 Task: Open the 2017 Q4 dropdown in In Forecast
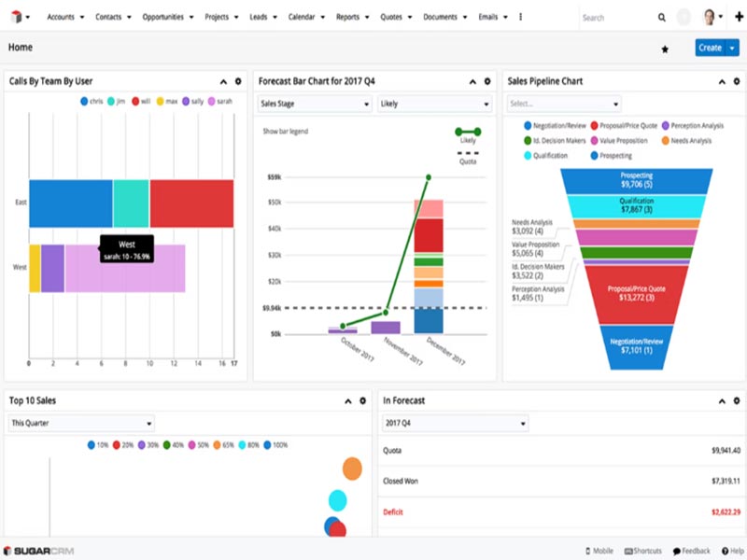(x=453, y=422)
